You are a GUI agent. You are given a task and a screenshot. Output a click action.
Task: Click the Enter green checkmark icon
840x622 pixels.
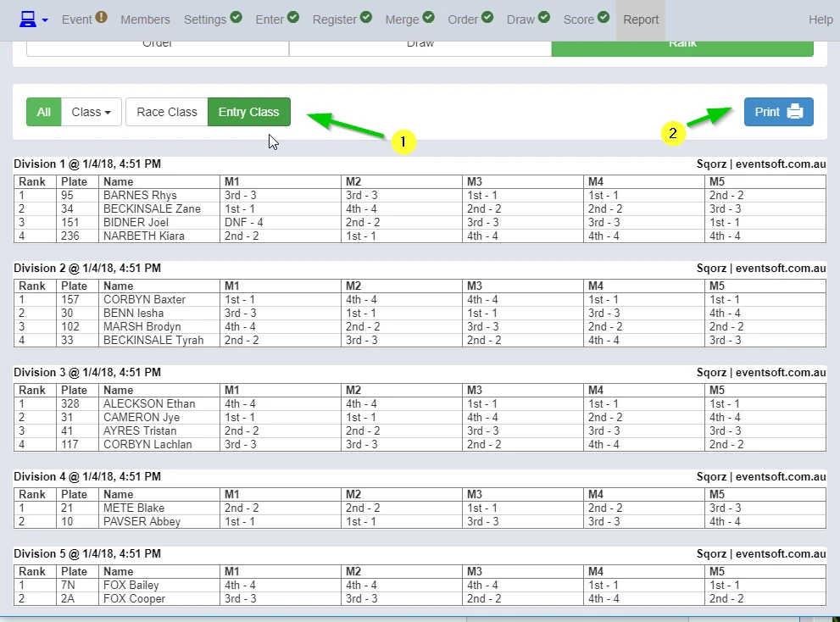click(293, 17)
